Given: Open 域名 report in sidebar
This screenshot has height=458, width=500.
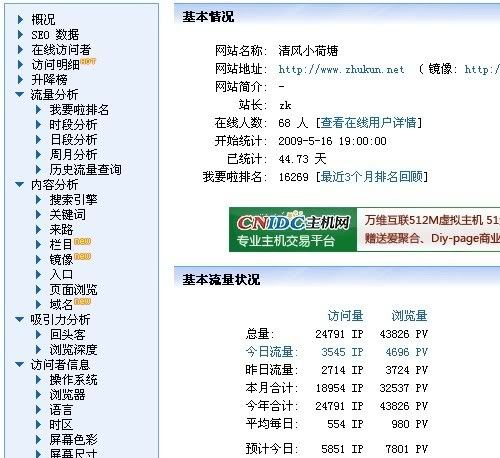Looking at the screenshot, I should [61, 304].
